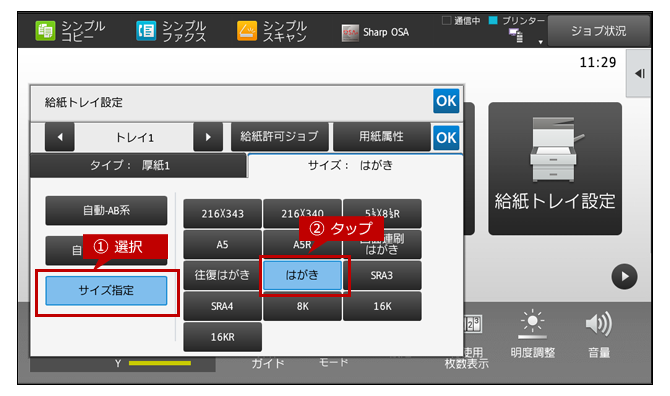Open Simple Fax mode
The width and height of the screenshot is (670, 396).
click(171, 31)
